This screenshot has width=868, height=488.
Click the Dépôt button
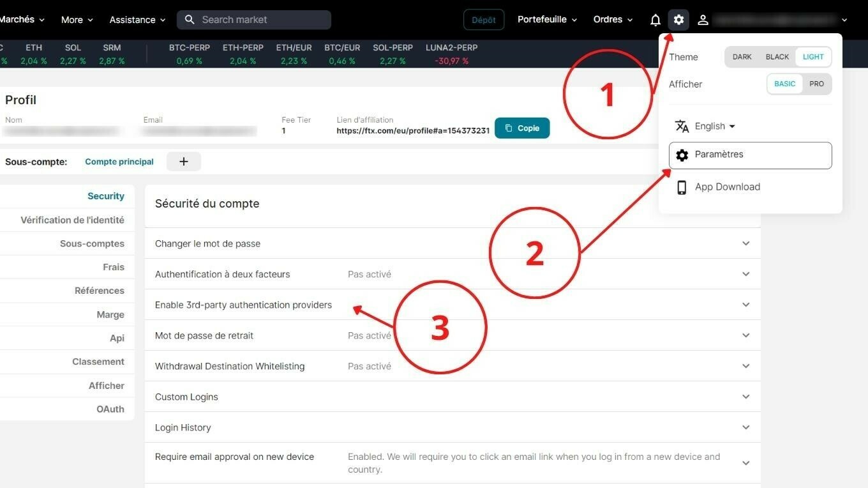click(483, 20)
